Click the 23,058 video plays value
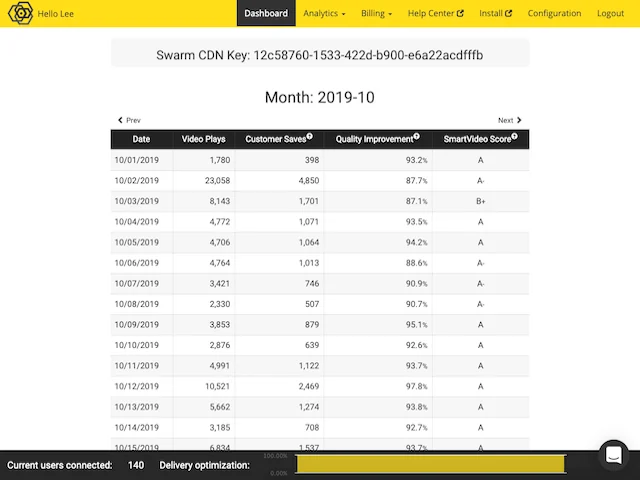This screenshot has height=480, width=640. point(218,180)
